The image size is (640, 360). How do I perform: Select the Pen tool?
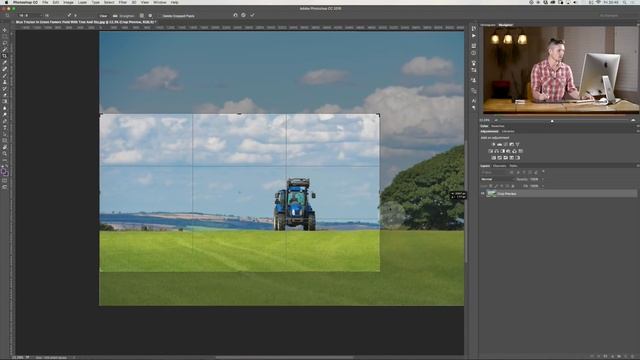pos(5,121)
